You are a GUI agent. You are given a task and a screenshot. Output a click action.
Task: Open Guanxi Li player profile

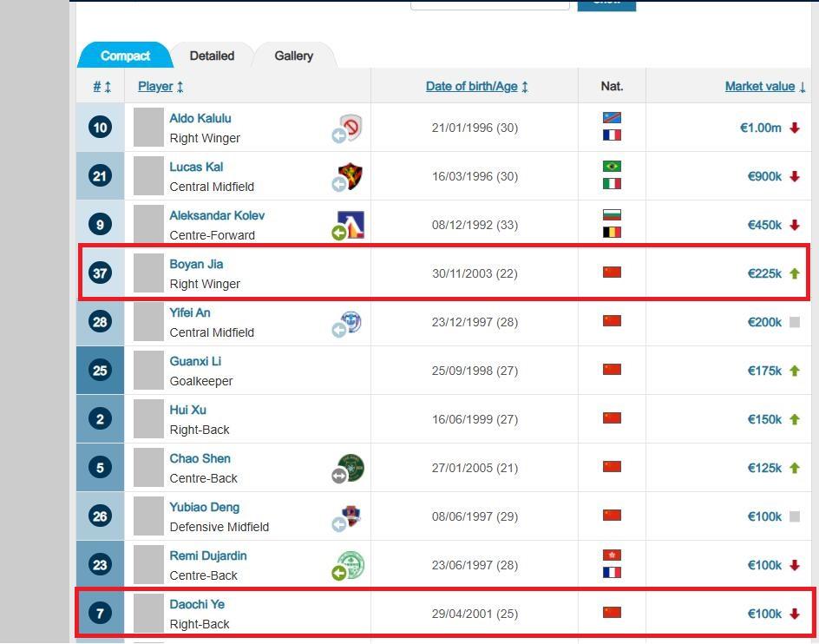click(x=195, y=361)
